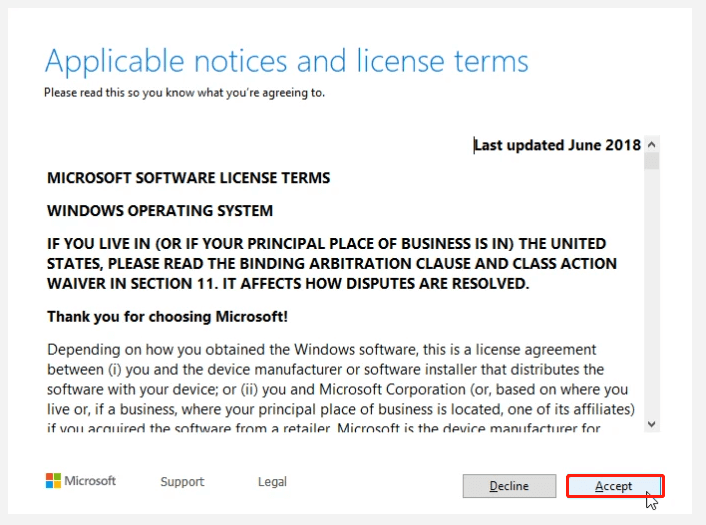Image resolution: width=706 pixels, height=525 pixels.
Task: Click the 'Last updated June 2018' text
Action: 557,145
